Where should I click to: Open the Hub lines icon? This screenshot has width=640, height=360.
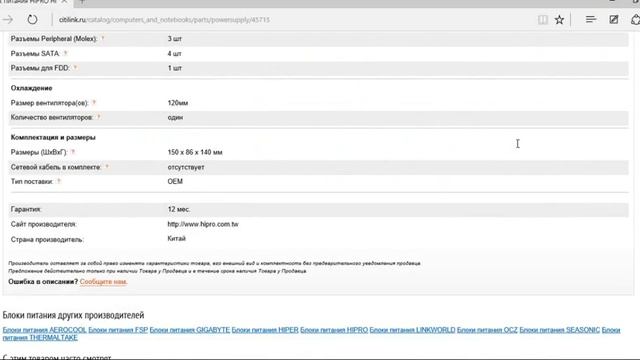click(x=591, y=19)
